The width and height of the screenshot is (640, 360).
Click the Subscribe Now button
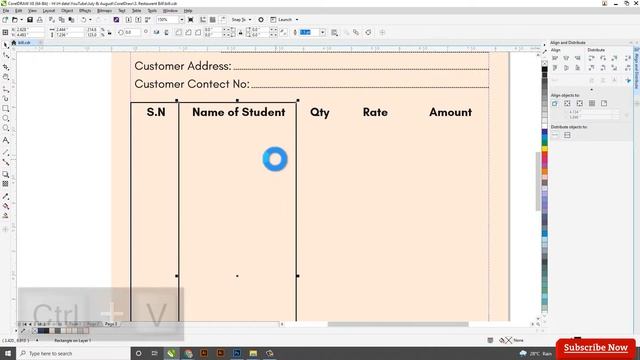(596, 348)
